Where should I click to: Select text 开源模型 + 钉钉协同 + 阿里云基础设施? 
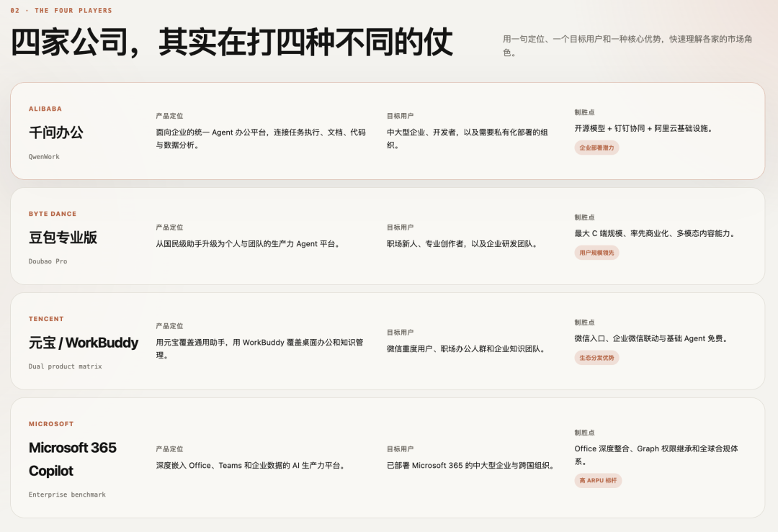click(x=645, y=128)
